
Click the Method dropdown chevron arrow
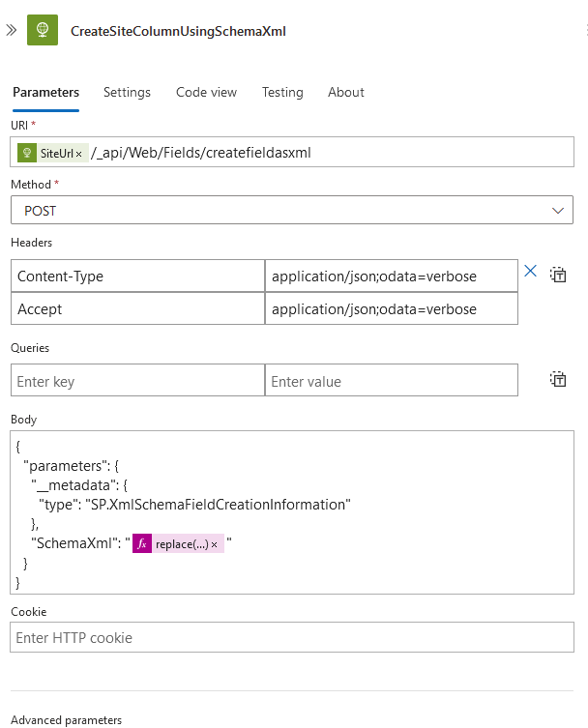(x=558, y=211)
